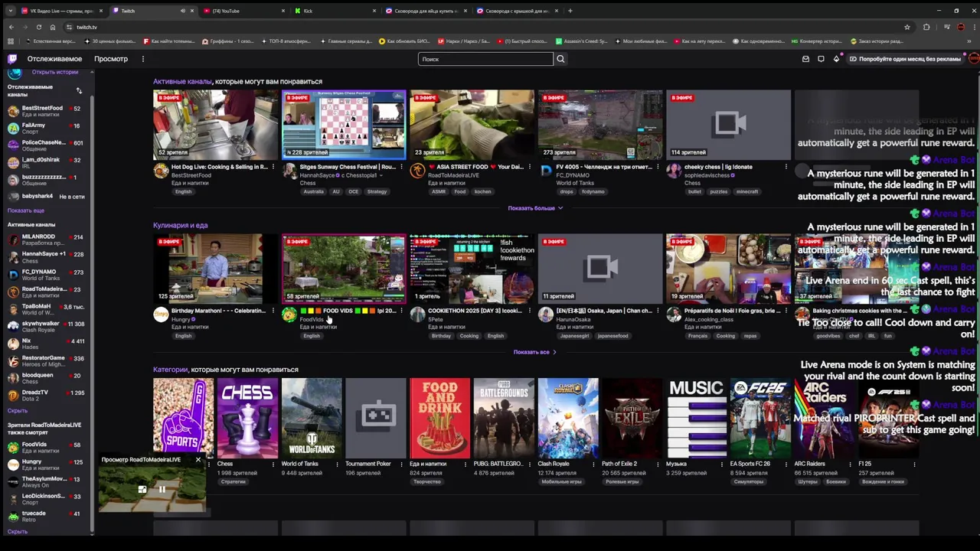This screenshot has width=980, height=551.
Task: Open bookmark "Как найти тотемны..."
Action: [168, 41]
